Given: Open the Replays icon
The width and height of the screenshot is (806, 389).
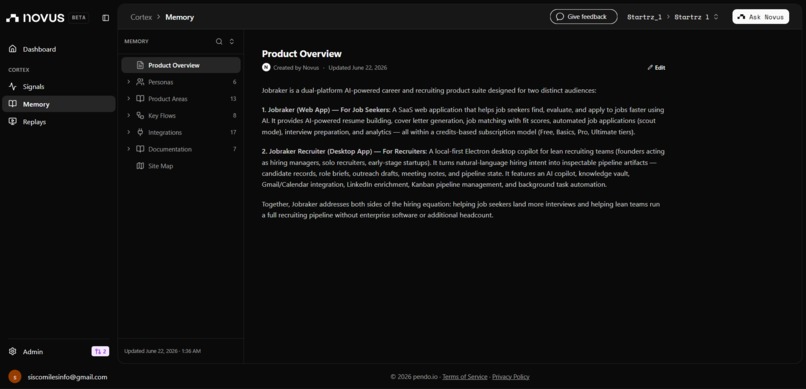Looking at the screenshot, I should pos(12,122).
